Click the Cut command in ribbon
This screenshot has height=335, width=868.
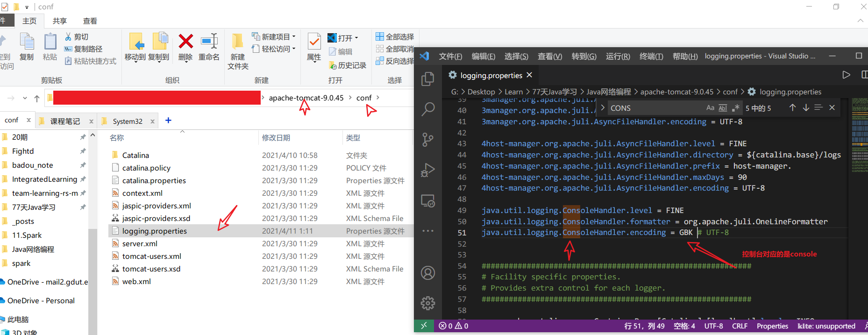click(77, 37)
